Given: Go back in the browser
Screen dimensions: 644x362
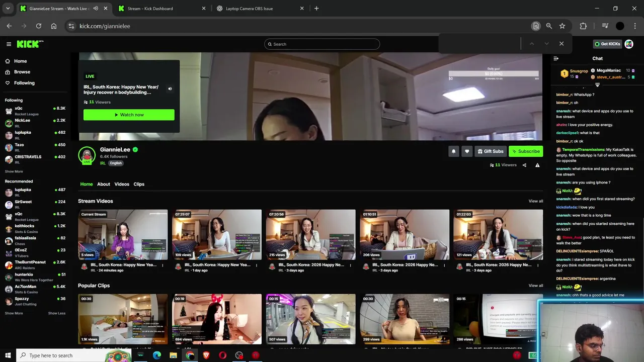Looking at the screenshot, I should click(x=9, y=26).
